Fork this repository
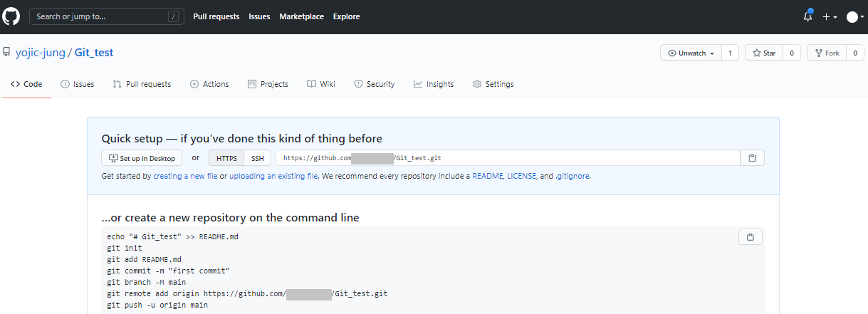868x314 pixels. [x=826, y=53]
